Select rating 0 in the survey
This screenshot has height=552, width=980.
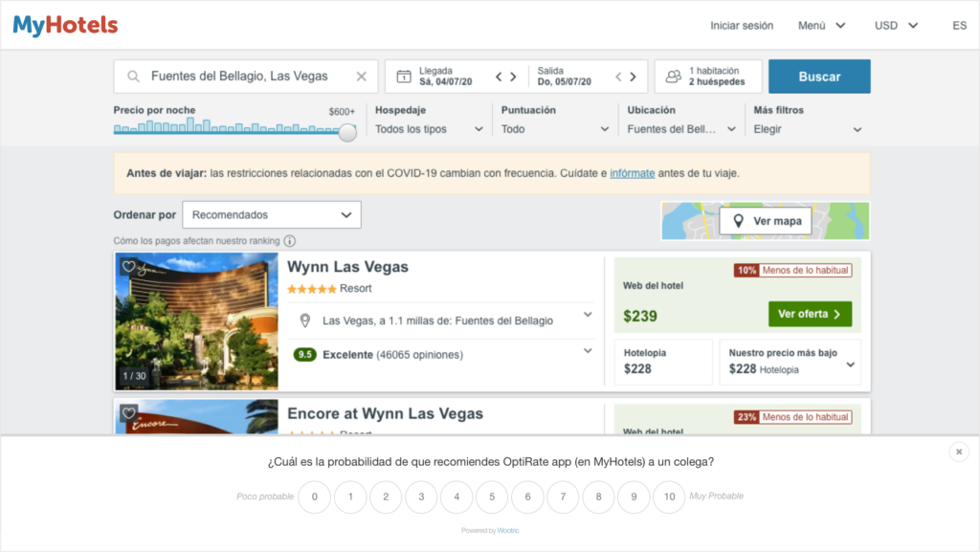pyautogui.click(x=314, y=497)
